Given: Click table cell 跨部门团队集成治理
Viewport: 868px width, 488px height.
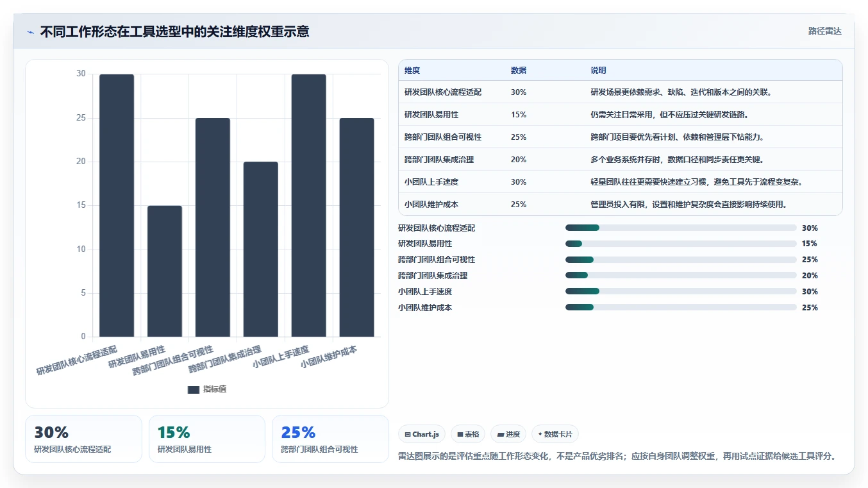Looking at the screenshot, I should [439, 160].
